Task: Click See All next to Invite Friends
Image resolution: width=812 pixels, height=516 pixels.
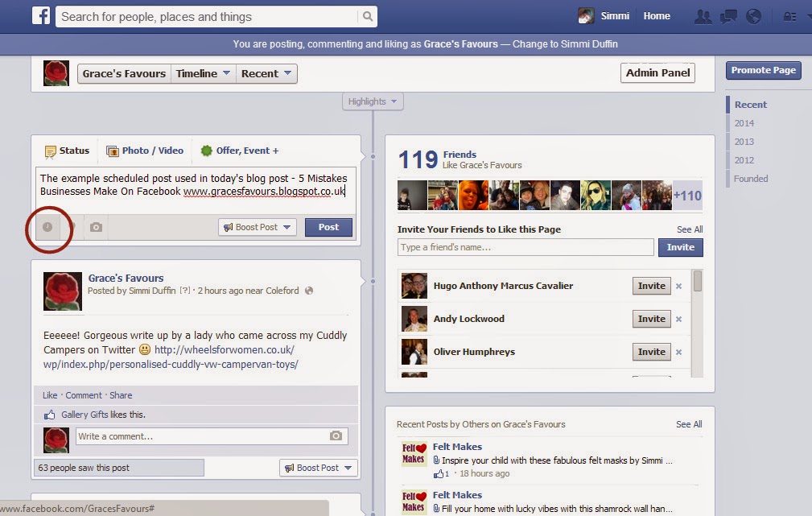Action: 689,229
